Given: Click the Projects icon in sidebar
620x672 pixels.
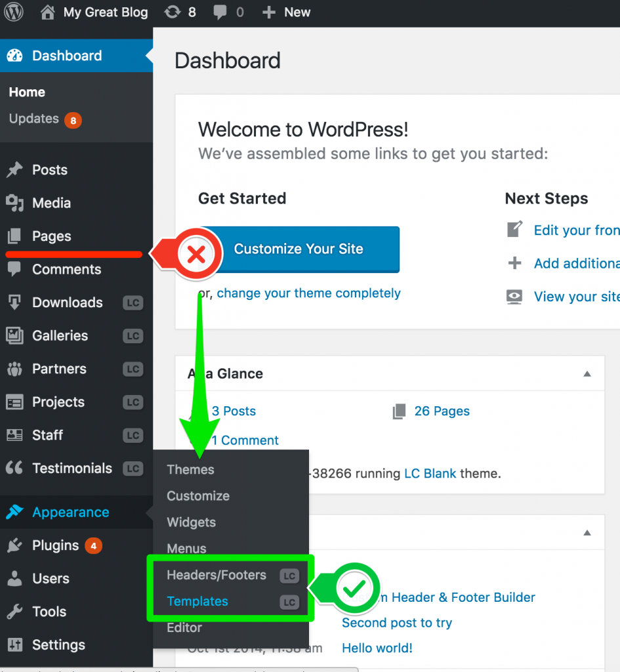Looking at the screenshot, I should tap(14, 402).
